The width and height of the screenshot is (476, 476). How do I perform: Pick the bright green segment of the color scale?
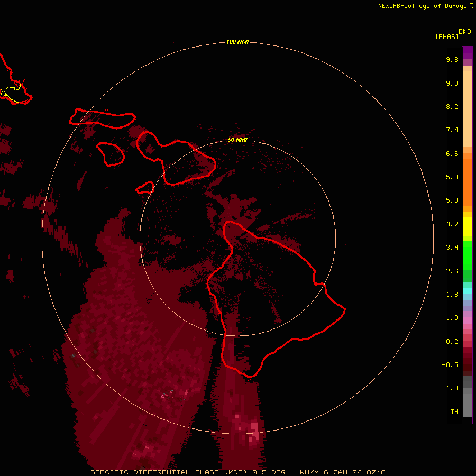467,255
